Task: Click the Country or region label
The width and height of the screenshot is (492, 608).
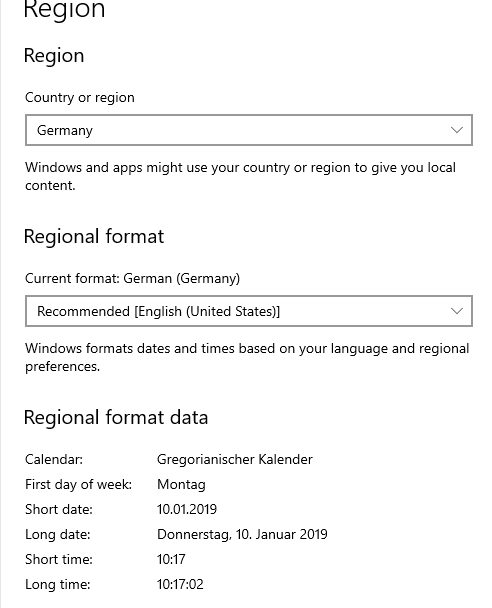Action: [80, 97]
